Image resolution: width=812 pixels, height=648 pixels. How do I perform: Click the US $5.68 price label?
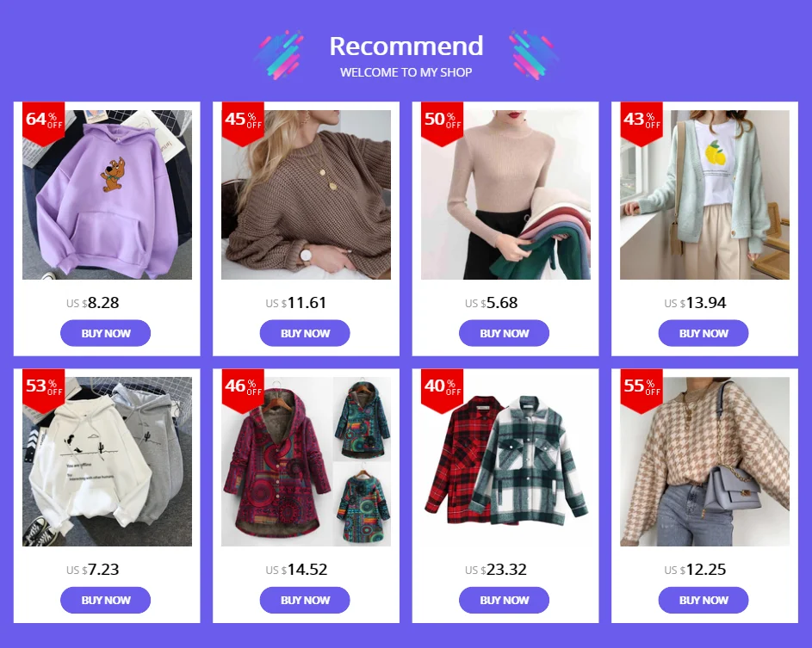(492, 303)
